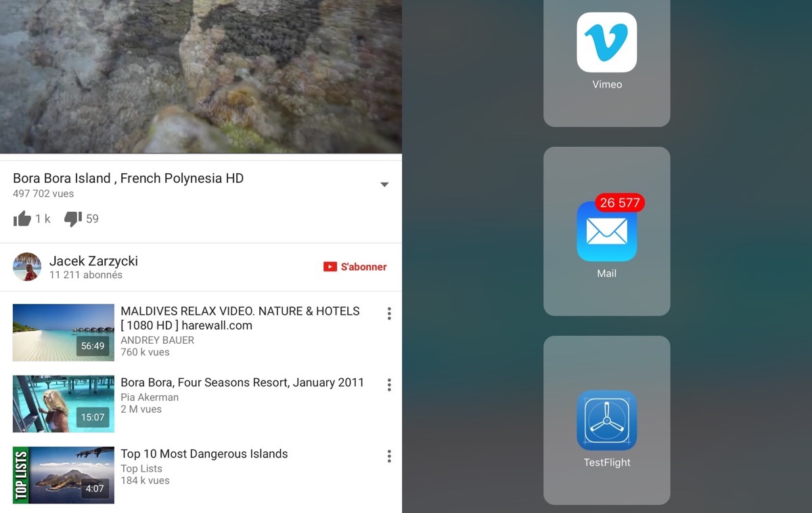The width and height of the screenshot is (812, 513).
Task: Play the Maldives Relax video thumbnail
Action: pyautogui.click(x=64, y=332)
